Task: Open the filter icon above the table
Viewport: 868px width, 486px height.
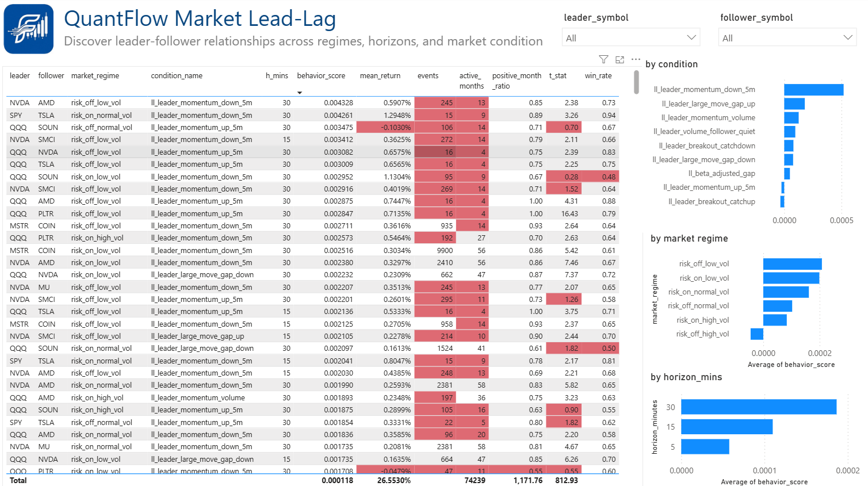Action: (603, 59)
